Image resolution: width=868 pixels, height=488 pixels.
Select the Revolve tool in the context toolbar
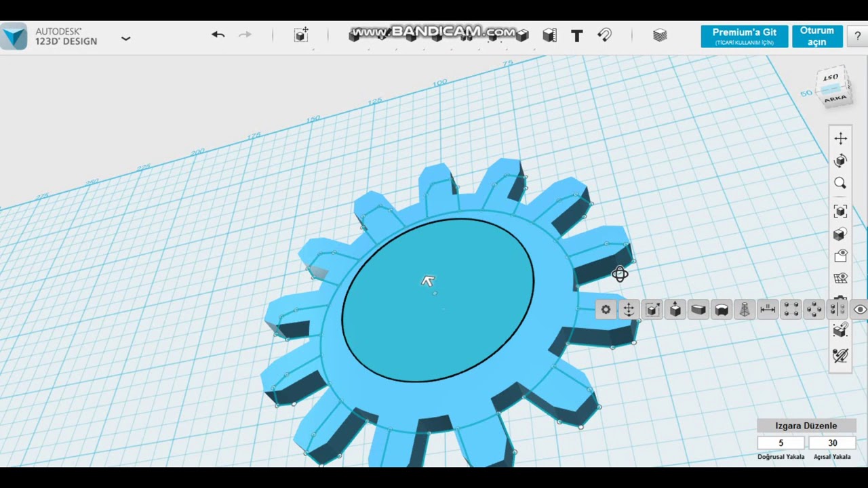[x=722, y=310]
